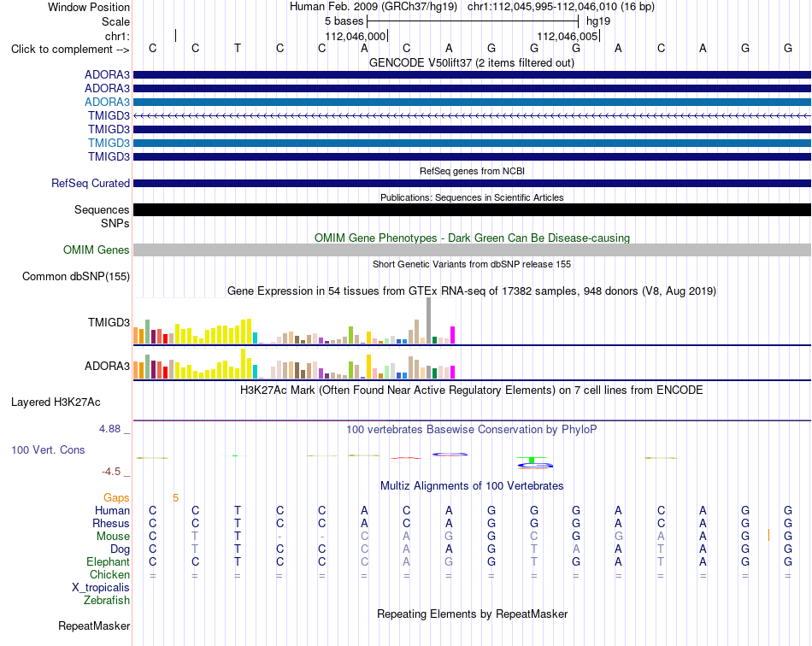Click the 'chr1:' ruler label

coord(117,36)
